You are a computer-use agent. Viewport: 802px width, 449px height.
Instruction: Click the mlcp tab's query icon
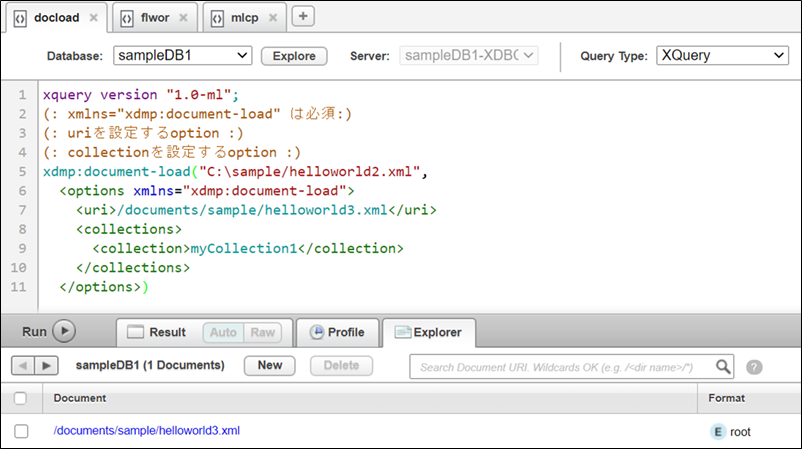217,19
